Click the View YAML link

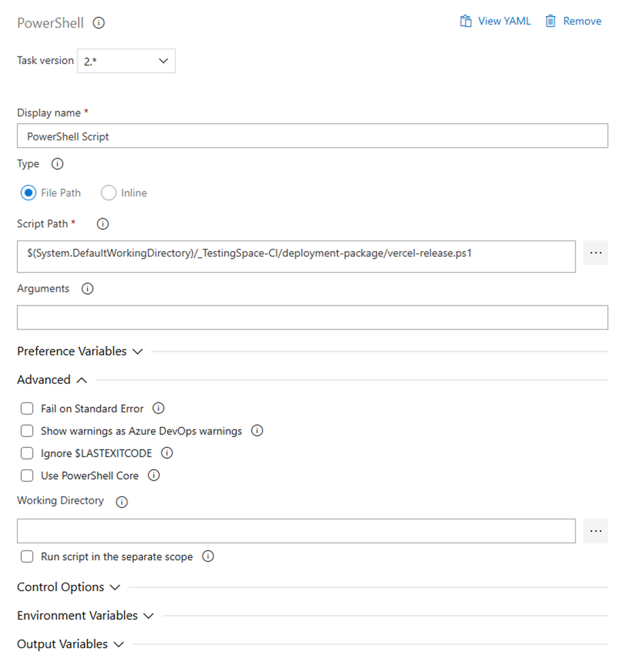coord(496,21)
